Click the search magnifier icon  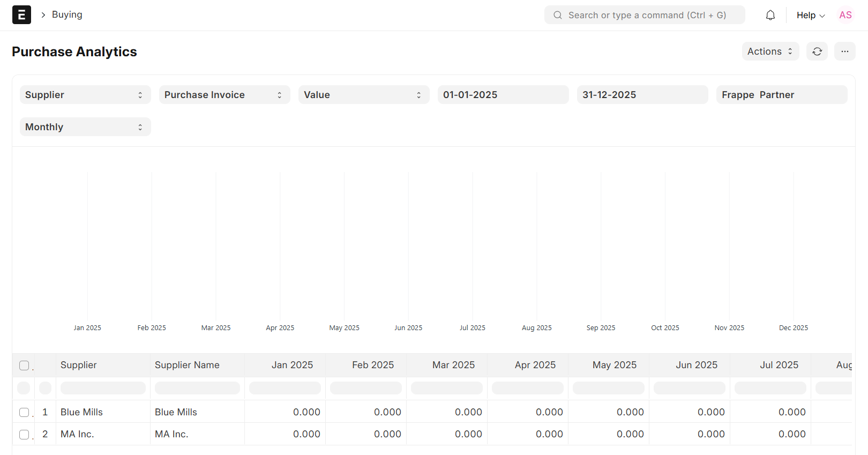(558, 15)
